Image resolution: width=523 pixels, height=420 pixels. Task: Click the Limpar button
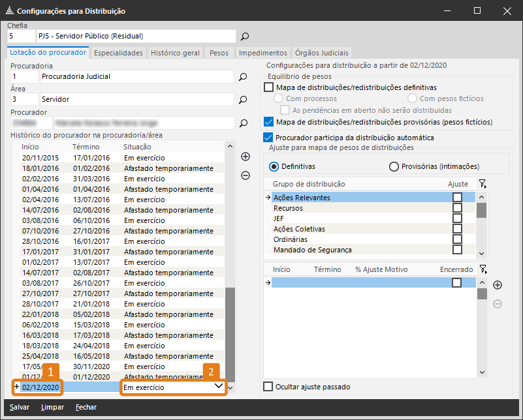click(x=52, y=407)
